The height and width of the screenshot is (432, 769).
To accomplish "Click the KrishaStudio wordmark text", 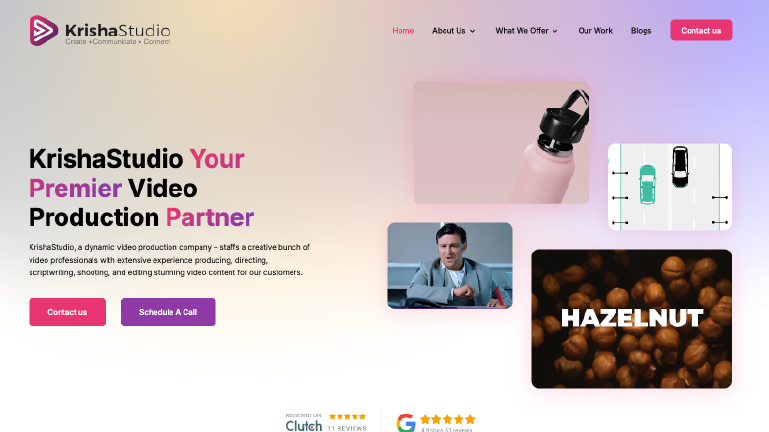I will [x=118, y=30].
